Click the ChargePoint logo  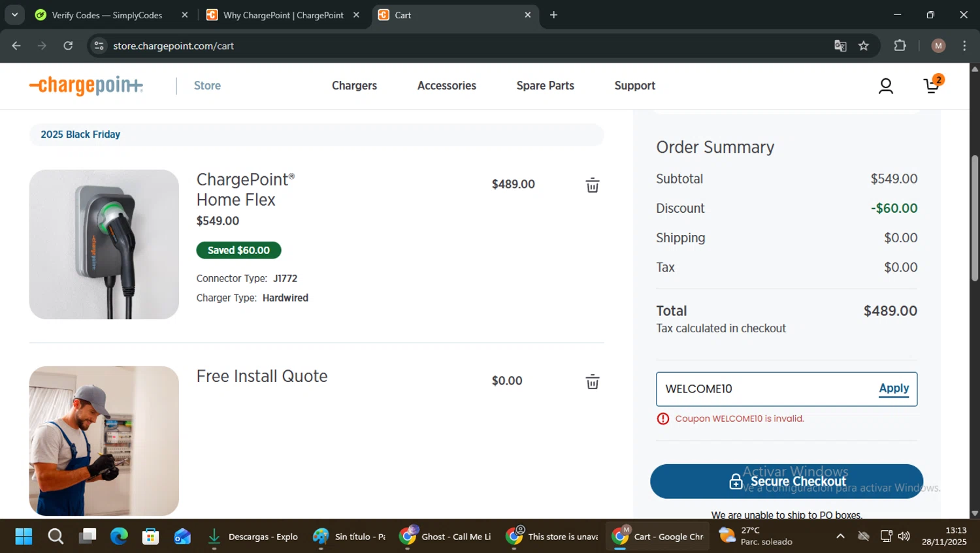(x=86, y=86)
